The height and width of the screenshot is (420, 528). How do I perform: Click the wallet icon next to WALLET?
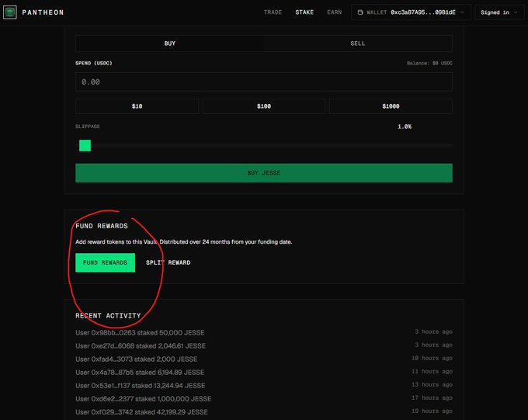[360, 12]
